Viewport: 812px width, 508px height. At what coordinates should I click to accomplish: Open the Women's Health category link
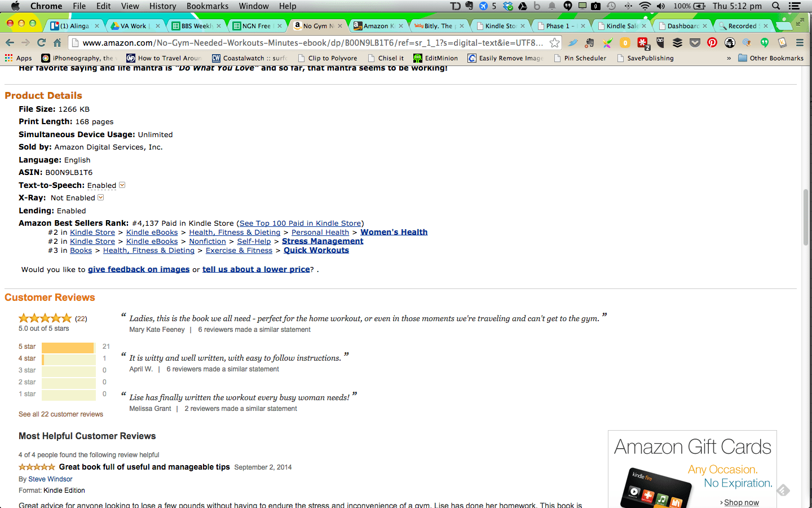click(x=394, y=232)
